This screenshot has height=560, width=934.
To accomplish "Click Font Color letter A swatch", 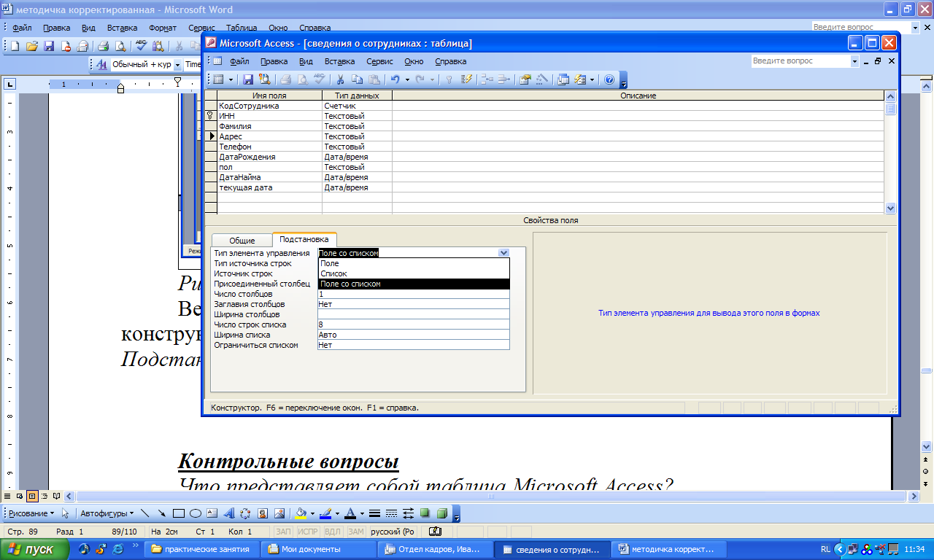I will 350,513.
